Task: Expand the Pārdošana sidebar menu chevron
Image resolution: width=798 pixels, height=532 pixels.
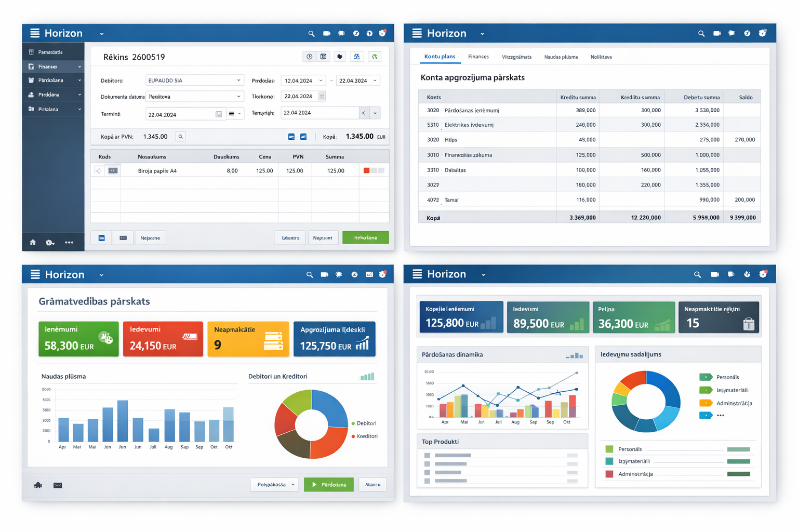Action: [79, 81]
